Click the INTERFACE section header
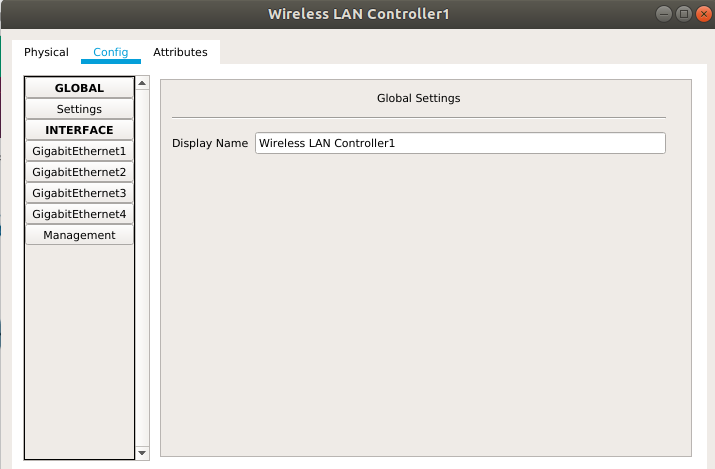 (79, 130)
